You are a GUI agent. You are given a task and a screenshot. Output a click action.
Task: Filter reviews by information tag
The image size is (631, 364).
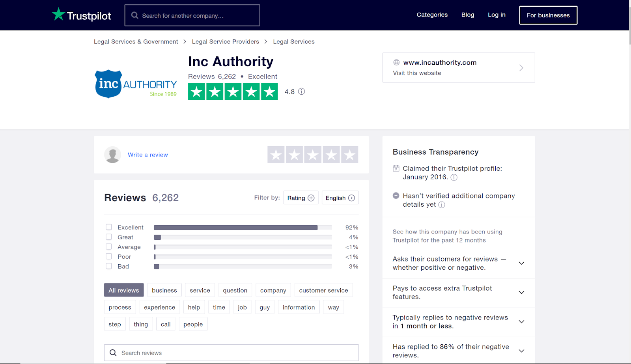(x=299, y=307)
